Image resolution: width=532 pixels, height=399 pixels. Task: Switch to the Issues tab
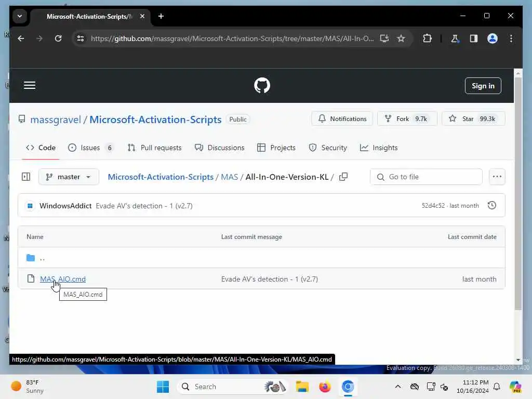pos(90,148)
